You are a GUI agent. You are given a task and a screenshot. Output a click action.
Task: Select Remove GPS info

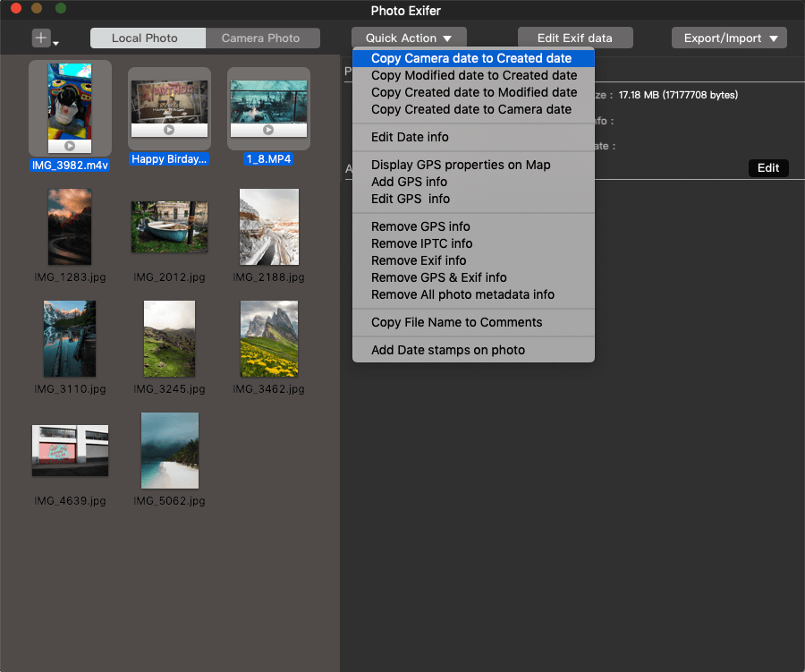[473, 226]
